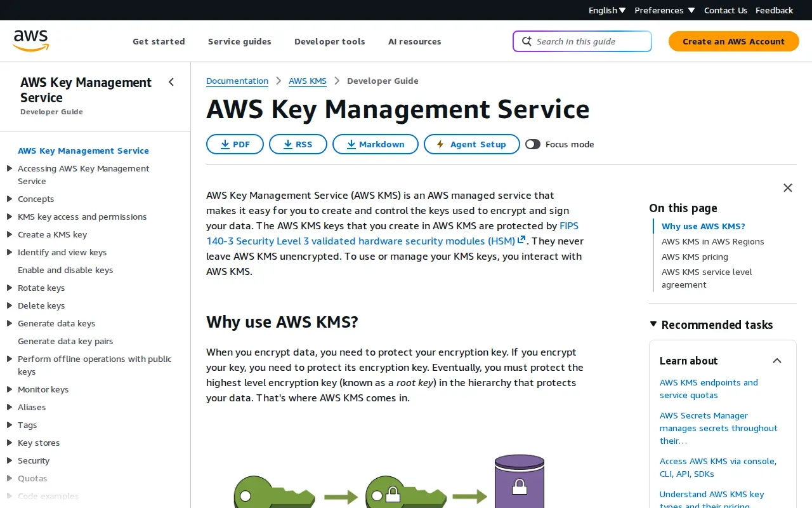
Task: Download the Markdown version
Action: (376, 144)
